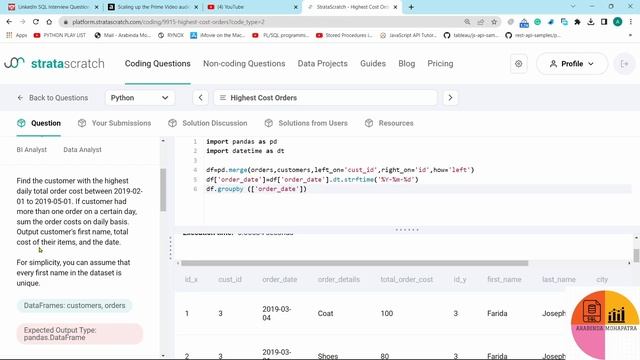Close the Scaling up the Prime Video tab

196,7
